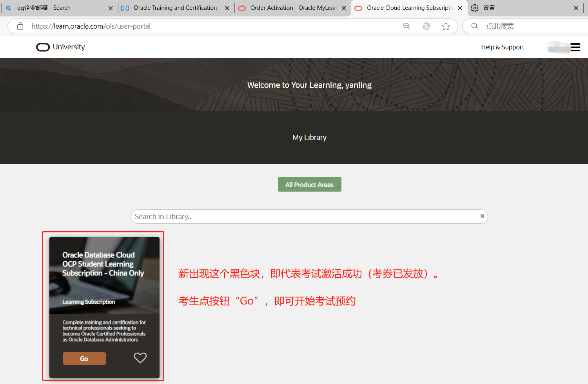Bookmark this page with the star icon

[x=446, y=26]
